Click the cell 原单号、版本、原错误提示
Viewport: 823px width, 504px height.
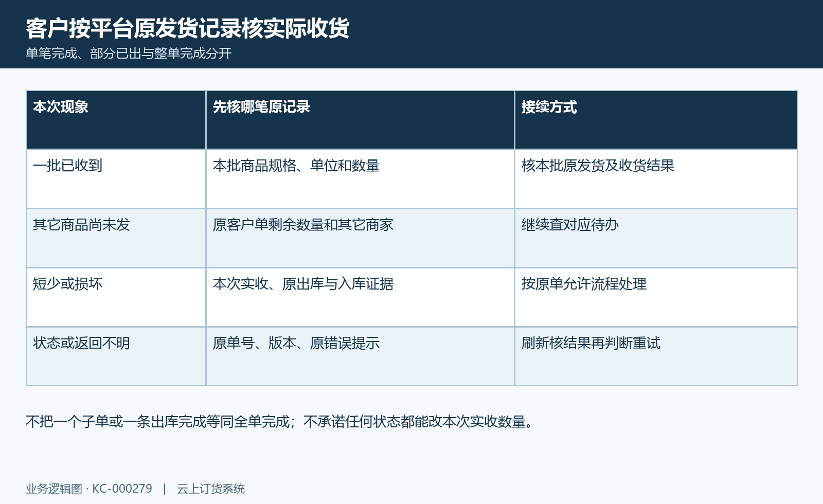360,356
